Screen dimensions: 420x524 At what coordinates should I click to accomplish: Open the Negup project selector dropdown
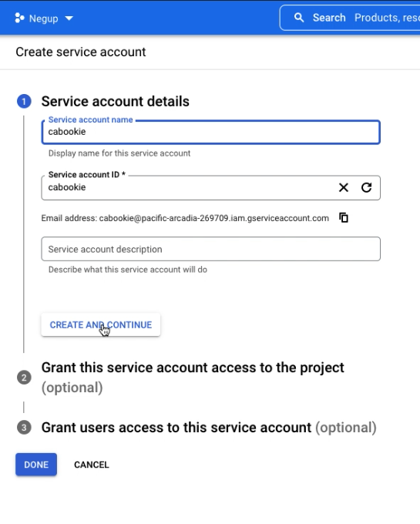44,18
